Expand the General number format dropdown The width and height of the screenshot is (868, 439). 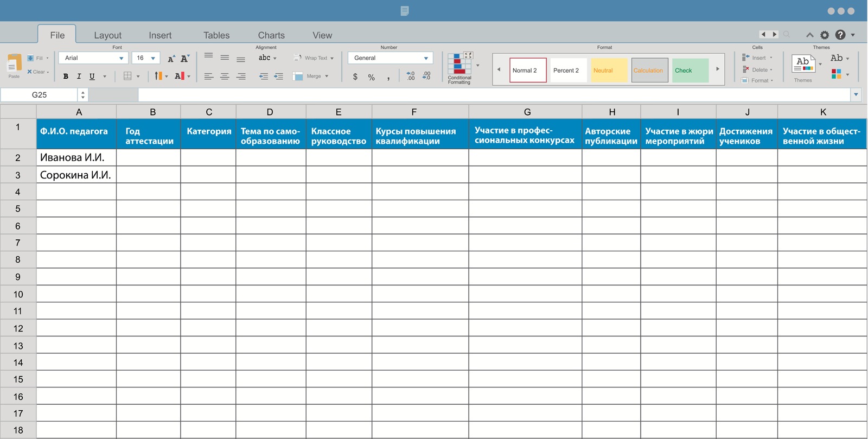coord(426,58)
